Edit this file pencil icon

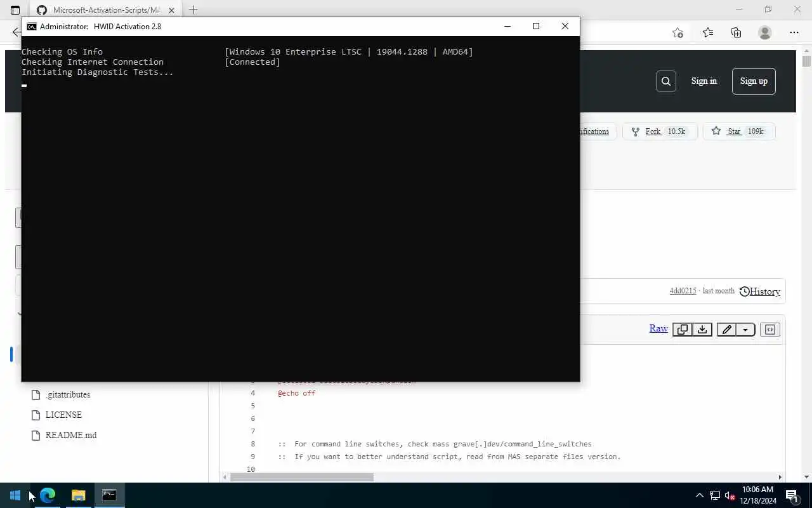point(726,329)
